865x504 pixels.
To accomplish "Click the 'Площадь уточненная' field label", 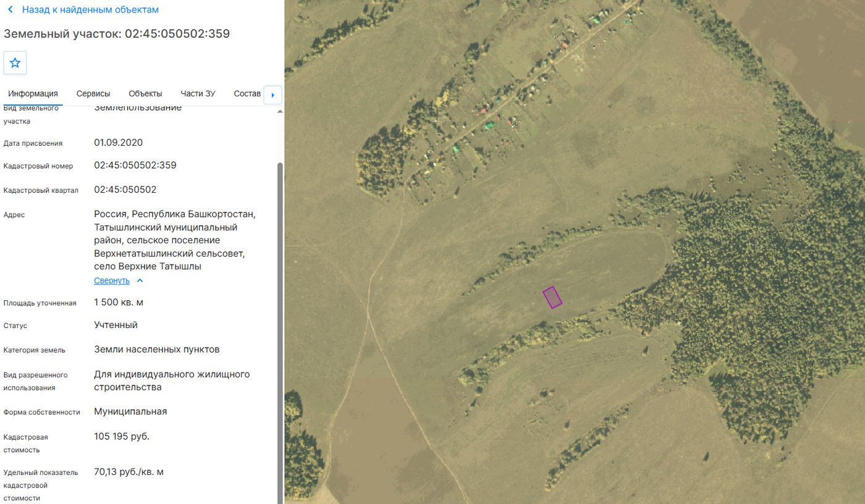I will click(x=40, y=303).
